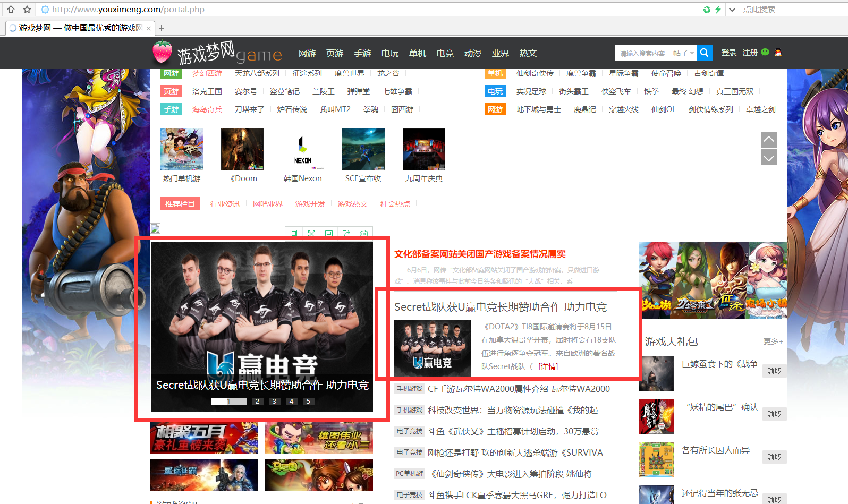The height and width of the screenshot is (504, 848).
Task: Click the down arrow scroll button
Action: click(769, 157)
